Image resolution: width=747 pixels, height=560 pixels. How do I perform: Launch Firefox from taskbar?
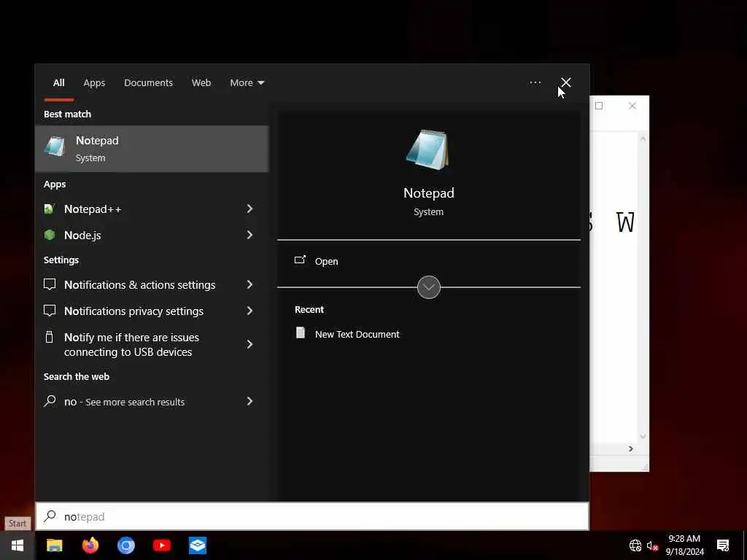(90, 545)
